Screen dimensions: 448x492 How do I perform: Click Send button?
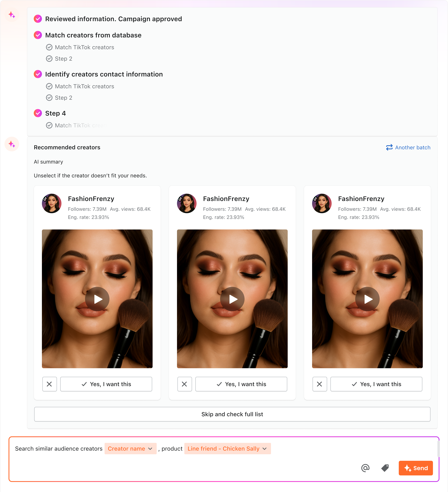click(x=416, y=468)
